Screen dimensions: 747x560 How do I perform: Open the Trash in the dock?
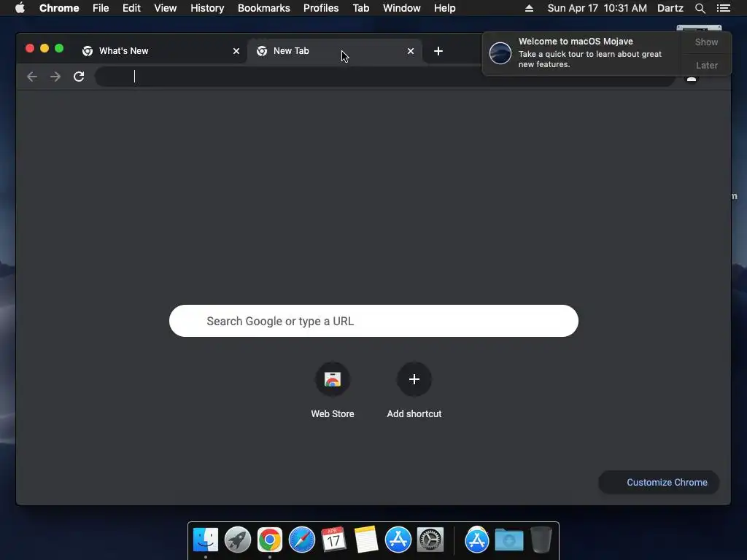tap(541, 540)
